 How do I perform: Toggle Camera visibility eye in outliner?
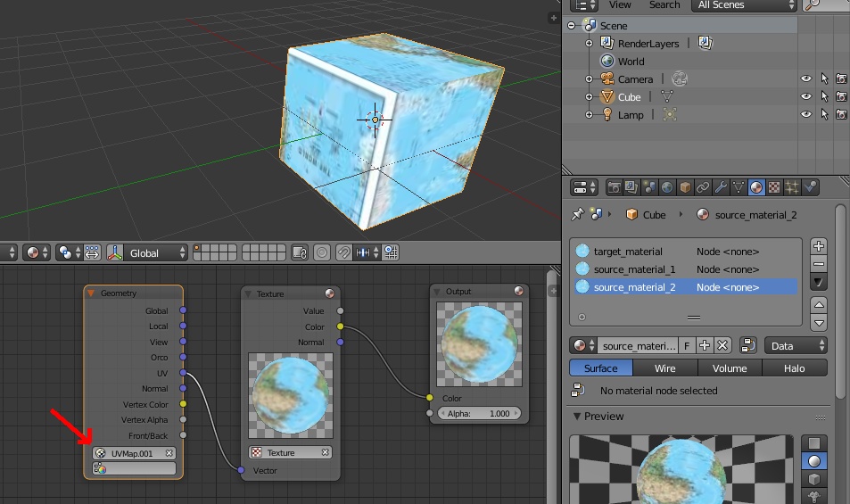[x=806, y=78]
